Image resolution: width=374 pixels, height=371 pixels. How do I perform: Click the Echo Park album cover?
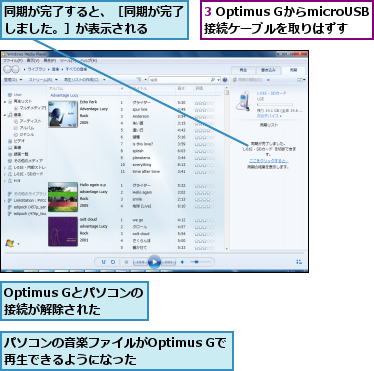click(x=63, y=114)
